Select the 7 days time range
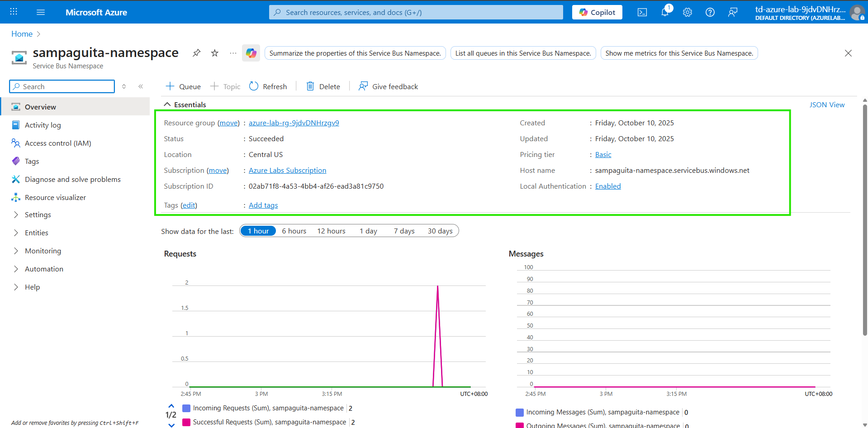Screen dimensions: 868x428 (x=404, y=231)
